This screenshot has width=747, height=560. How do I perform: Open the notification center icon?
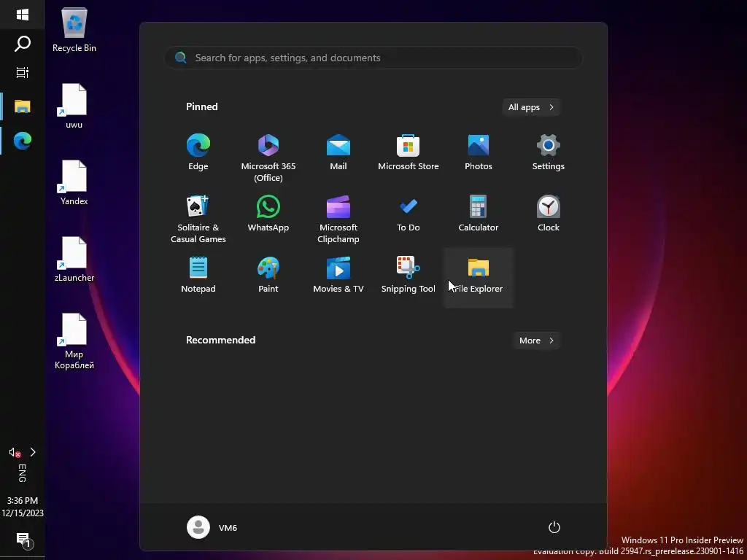[x=23, y=540]
